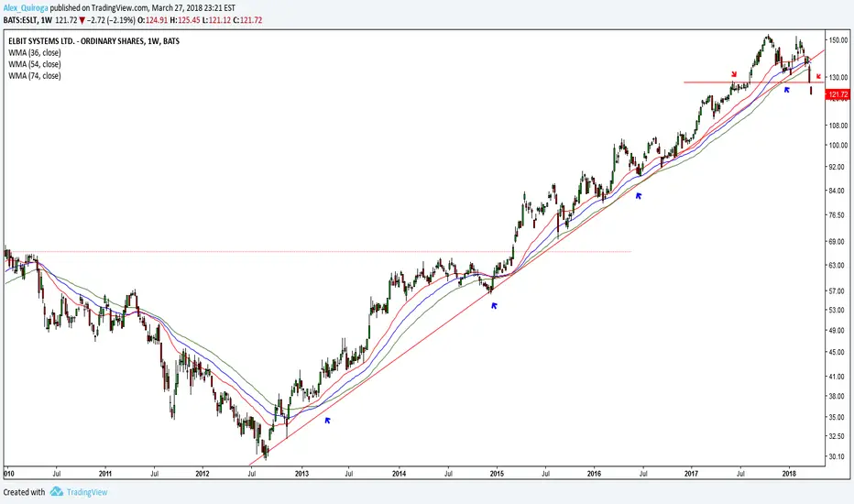Click the red 121.72 current price tag
Viewport: 854px width, 504px height.
838,94
